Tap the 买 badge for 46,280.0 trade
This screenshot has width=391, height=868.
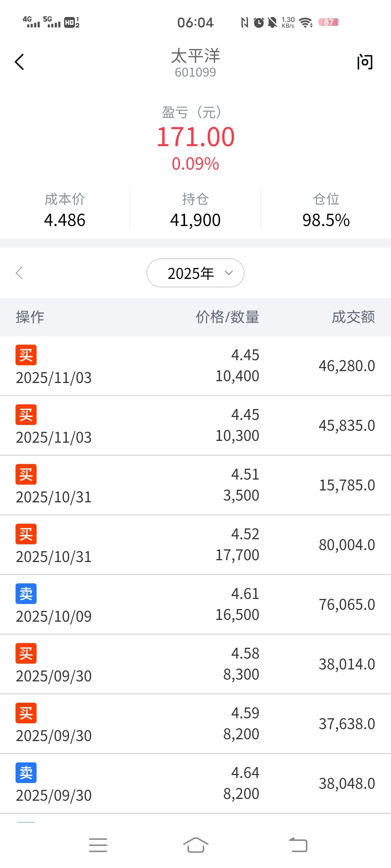(x=26, y=355)
